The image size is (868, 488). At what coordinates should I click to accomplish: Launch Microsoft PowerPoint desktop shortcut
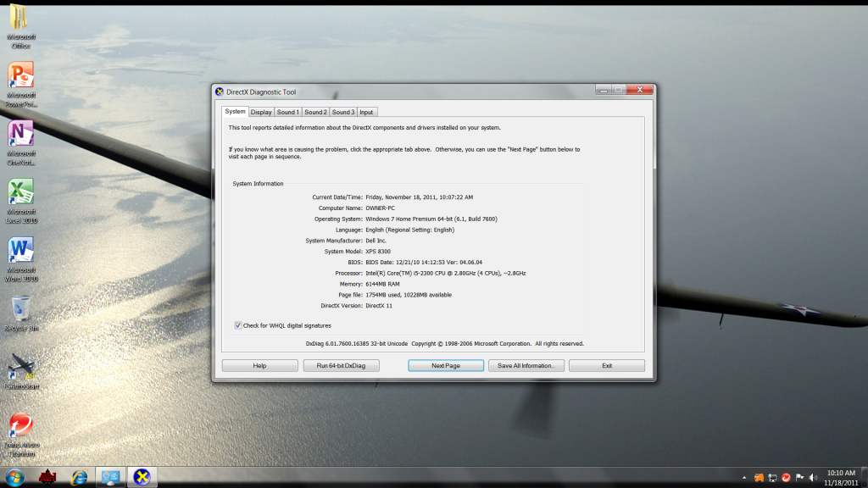click(21, 84)
